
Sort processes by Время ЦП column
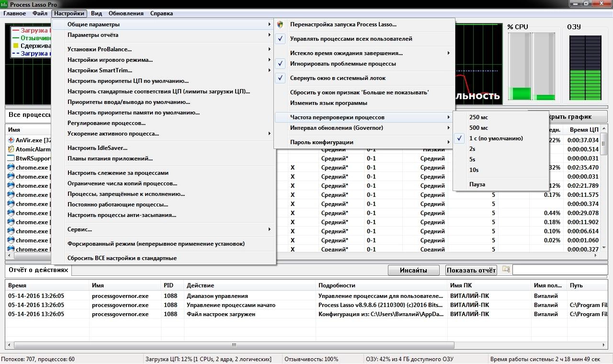click(585, 130)
